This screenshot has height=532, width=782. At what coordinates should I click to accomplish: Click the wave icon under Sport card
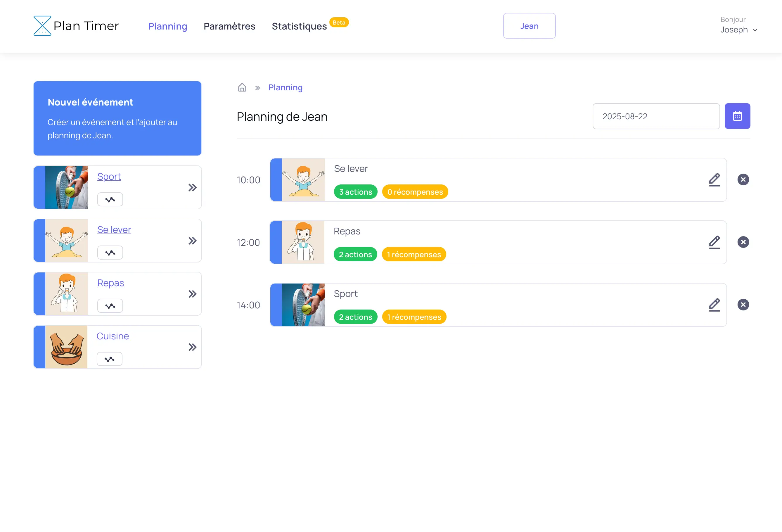point(110,199)
